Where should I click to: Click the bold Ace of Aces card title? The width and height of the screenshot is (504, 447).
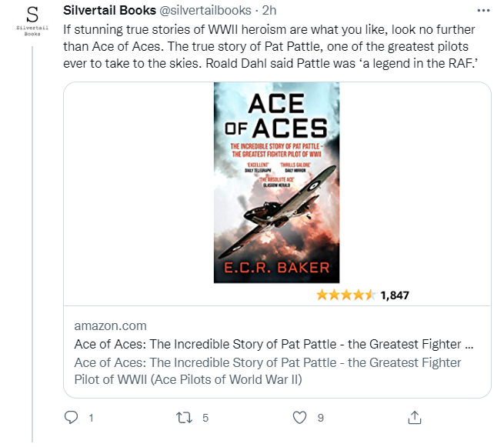[274, 344]
